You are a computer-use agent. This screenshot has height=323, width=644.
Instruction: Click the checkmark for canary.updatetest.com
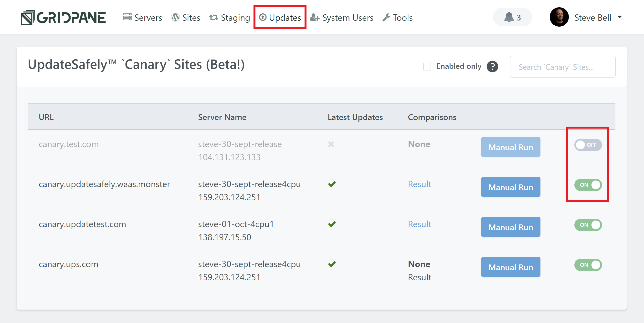[332, 224]
